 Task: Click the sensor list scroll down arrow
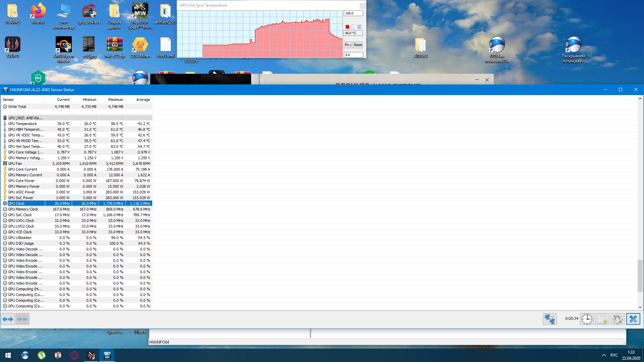640,307
